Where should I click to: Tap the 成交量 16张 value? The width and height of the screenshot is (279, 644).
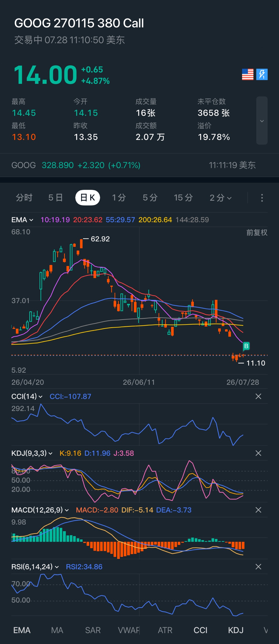145,113
